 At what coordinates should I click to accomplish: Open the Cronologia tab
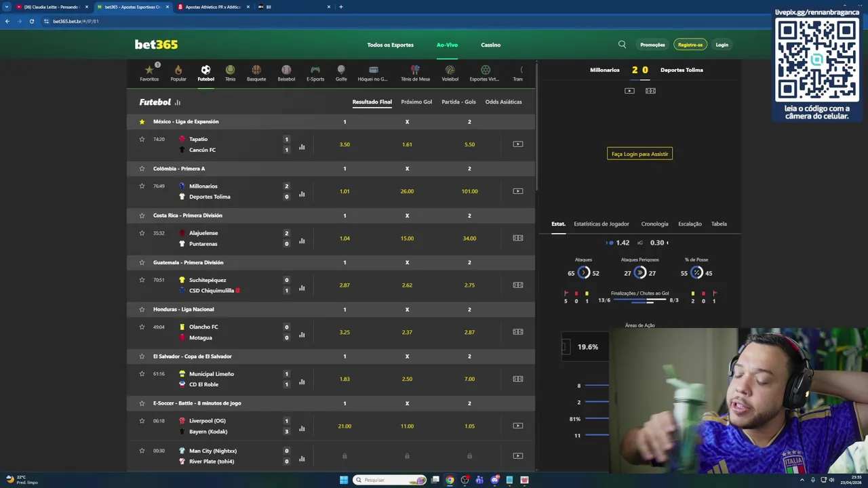pyautogui.click(x=654, y=224)
